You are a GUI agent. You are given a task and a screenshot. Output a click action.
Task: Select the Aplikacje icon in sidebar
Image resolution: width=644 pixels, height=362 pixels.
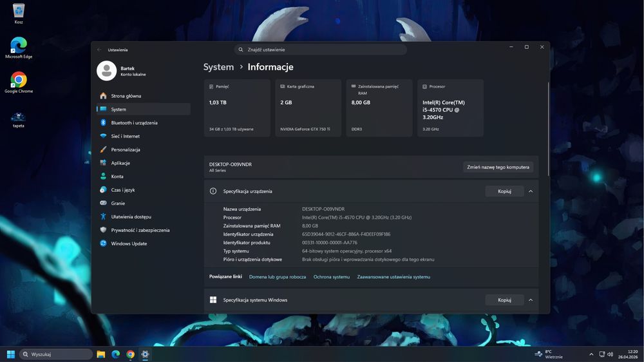tap(103, 163)
